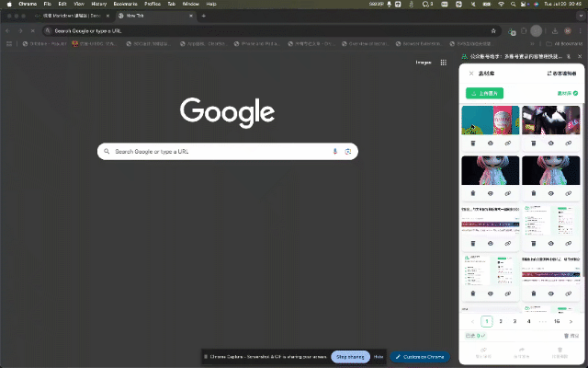Delete the fourth-row green dashboard screenshot
Screen dimensions: 588x368
coord(473,293)
